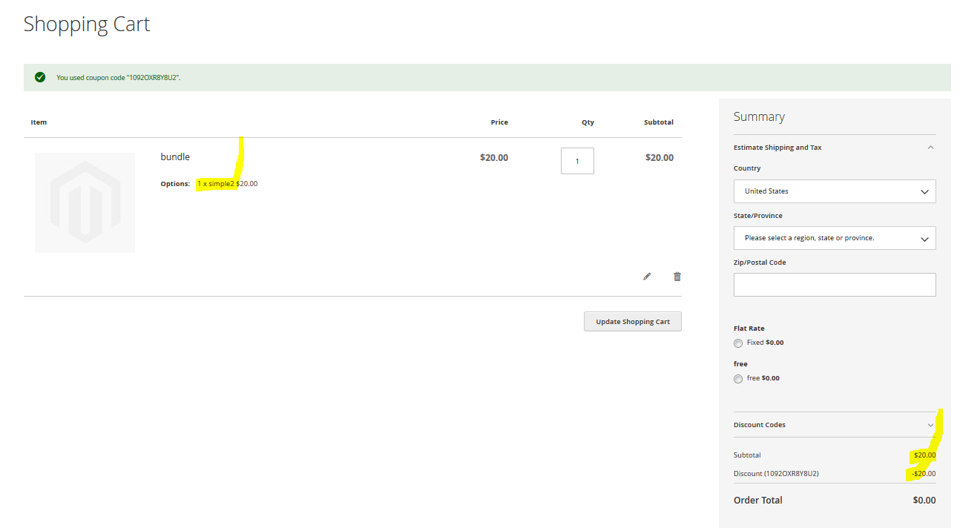This screenshot has height=528, width=980.
Task: Click the Price column header
Action: (499, 122)
